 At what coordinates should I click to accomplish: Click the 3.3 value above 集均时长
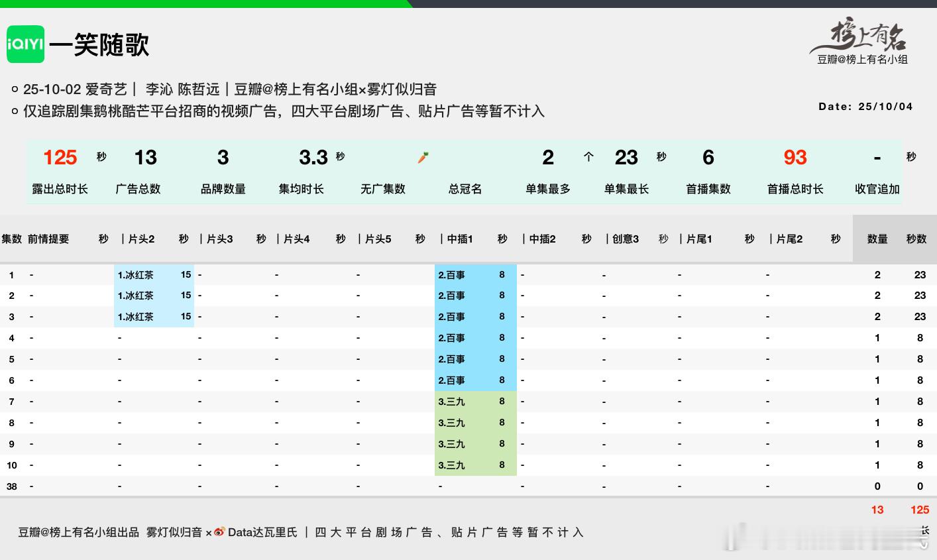(x=313, y=158)
